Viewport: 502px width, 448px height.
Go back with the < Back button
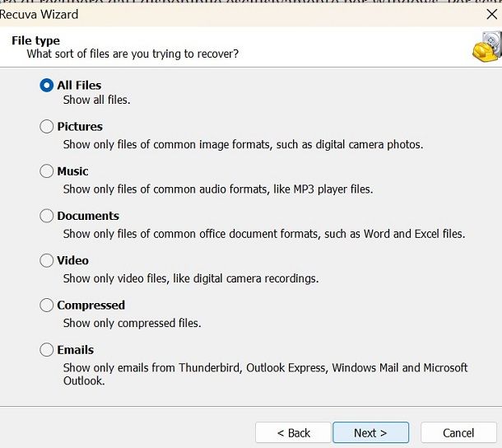pos(293,432)
